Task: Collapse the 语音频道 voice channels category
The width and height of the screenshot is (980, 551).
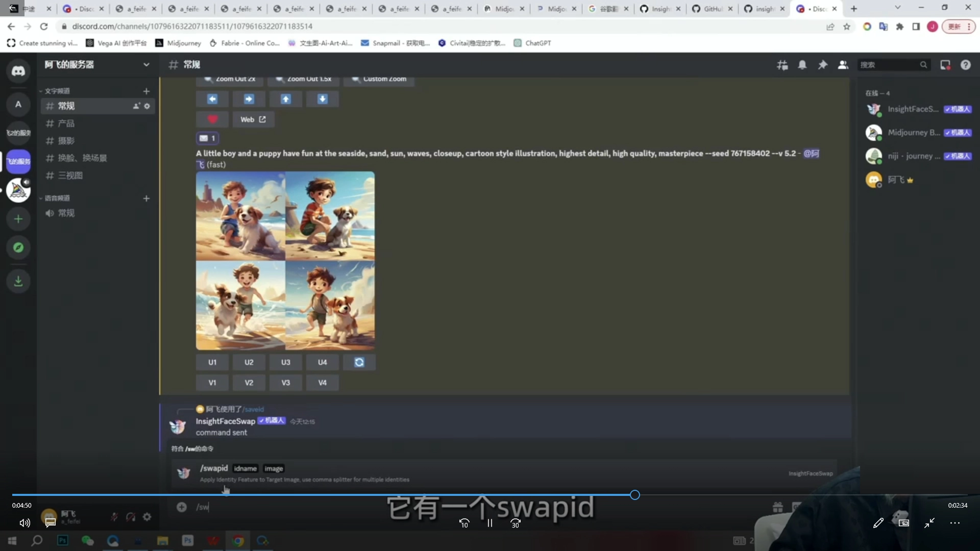Action: click(56, 198)
